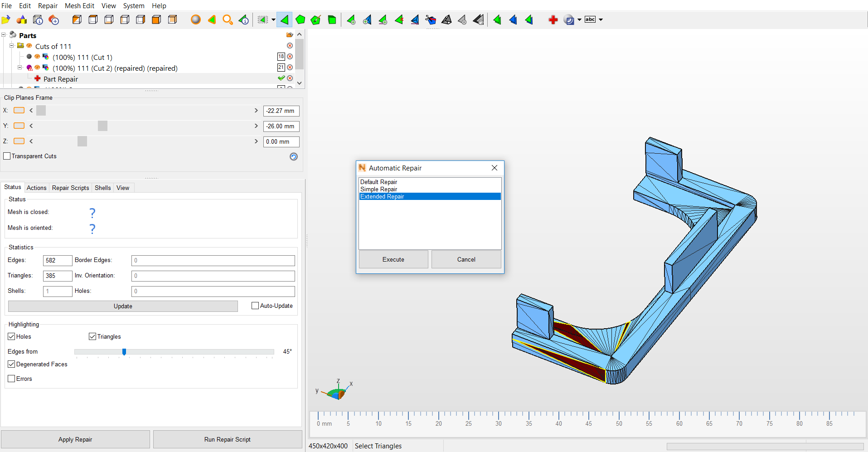Click the green pentagon select surfaces icon
Viewport: 868px width, 452px height.
click(300, 19)
